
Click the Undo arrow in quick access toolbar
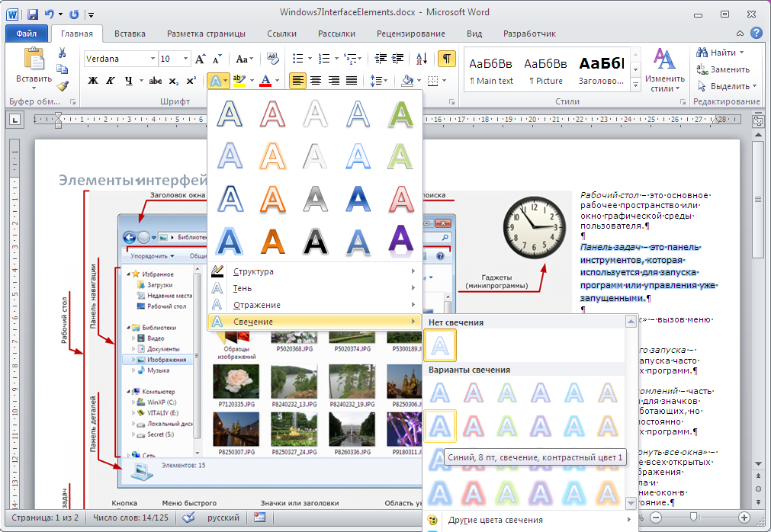click(x=49, y=14)
